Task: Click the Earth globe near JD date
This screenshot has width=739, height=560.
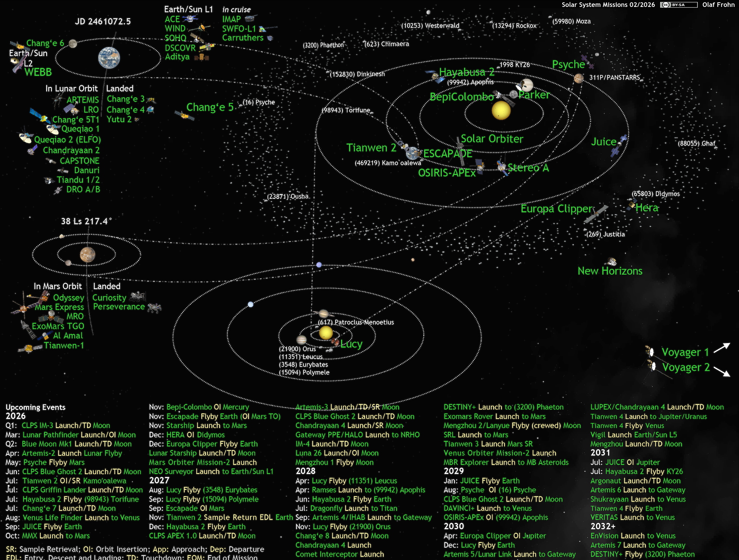Action: point(109,58)
